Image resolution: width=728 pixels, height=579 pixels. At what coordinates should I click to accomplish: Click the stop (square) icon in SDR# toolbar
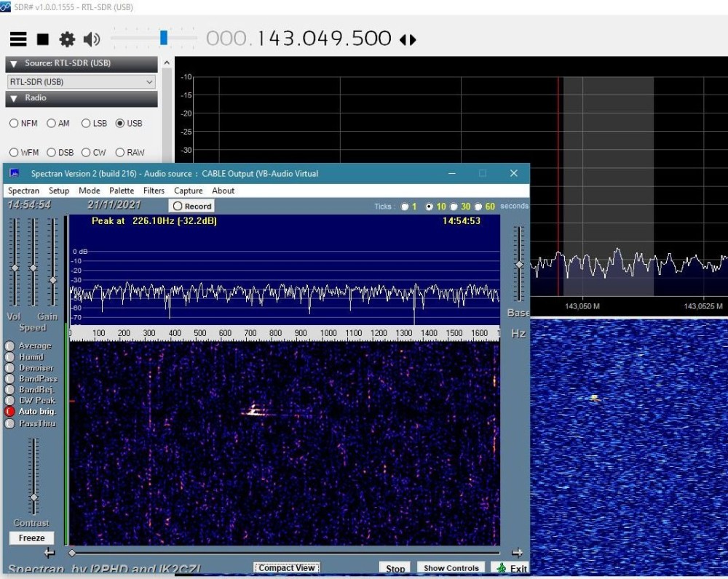click(x=44, y=40)
